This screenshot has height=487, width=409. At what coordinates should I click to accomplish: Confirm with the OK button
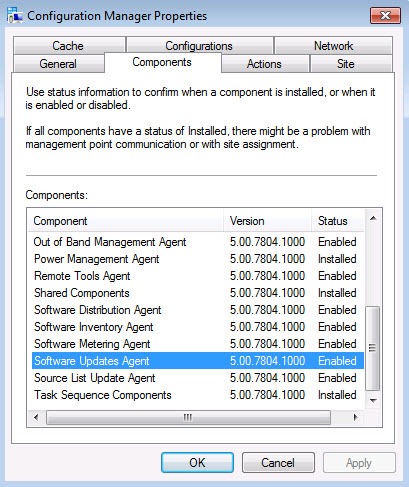click(197, 463)
